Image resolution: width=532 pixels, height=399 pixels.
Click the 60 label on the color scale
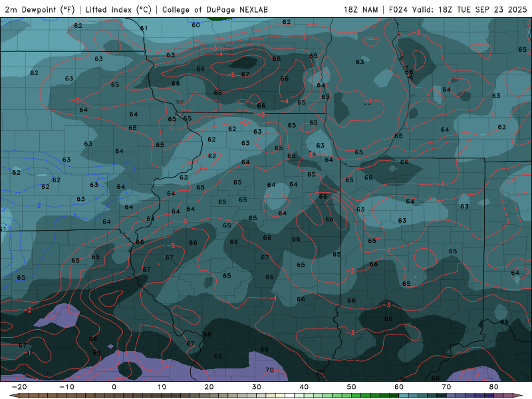pyautogui.click(x=399, y=387)
